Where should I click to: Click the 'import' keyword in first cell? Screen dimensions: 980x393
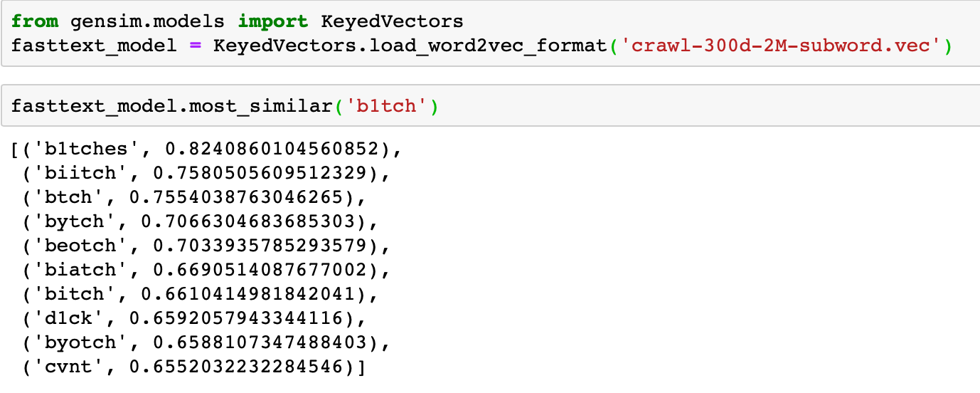(272, 21)
